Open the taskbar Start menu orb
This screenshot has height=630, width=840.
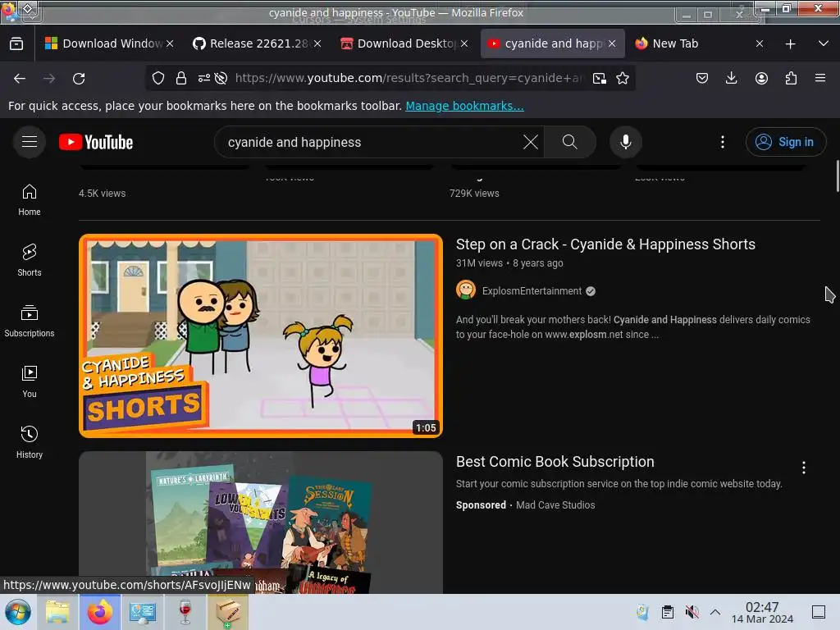18,612
